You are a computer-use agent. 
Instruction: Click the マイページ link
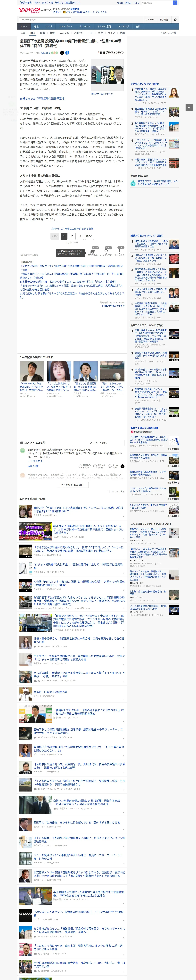pyautogui.click(x=150, y=20)
